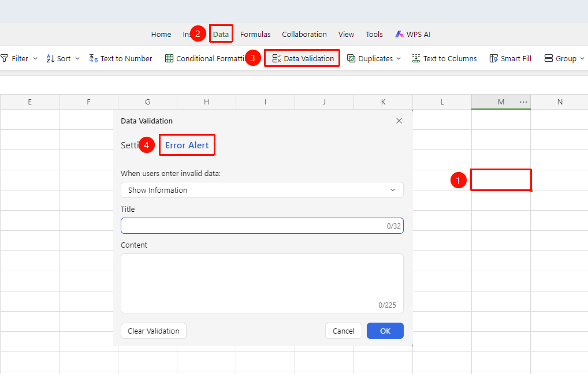Open the Tools ribbon tab
This screenshot has width=588, height=374.
(374, 35)
